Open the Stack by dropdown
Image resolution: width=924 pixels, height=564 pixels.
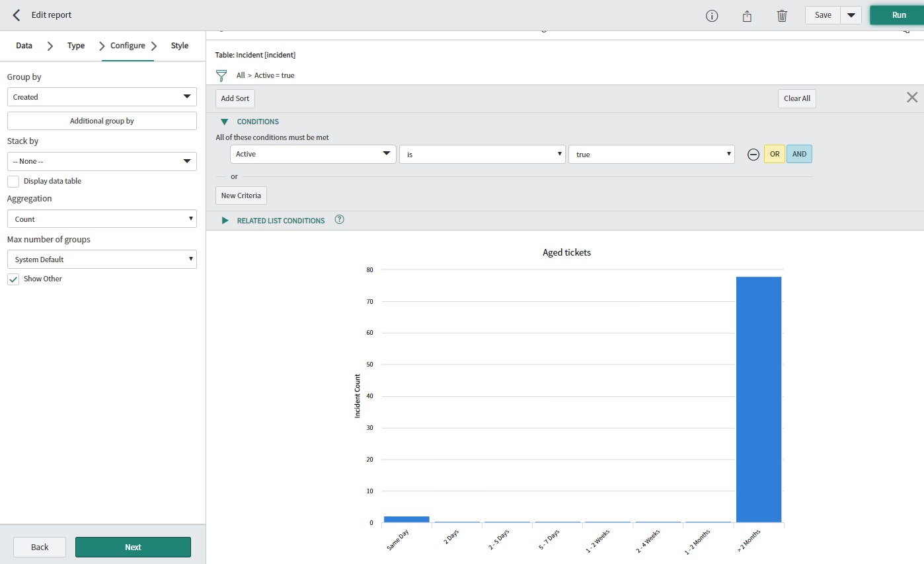pyautogui.click(x=102, y=161)
